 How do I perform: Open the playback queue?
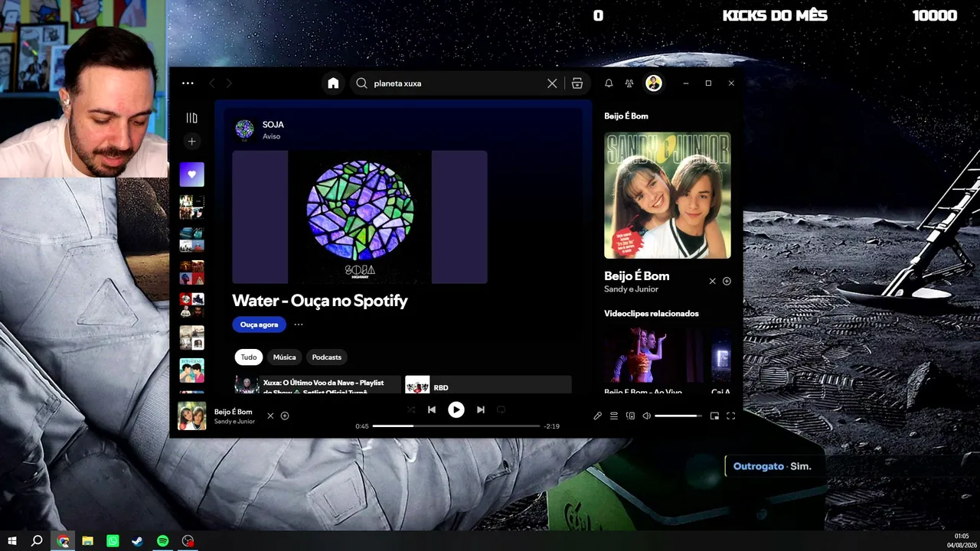(x=614, y=416)
